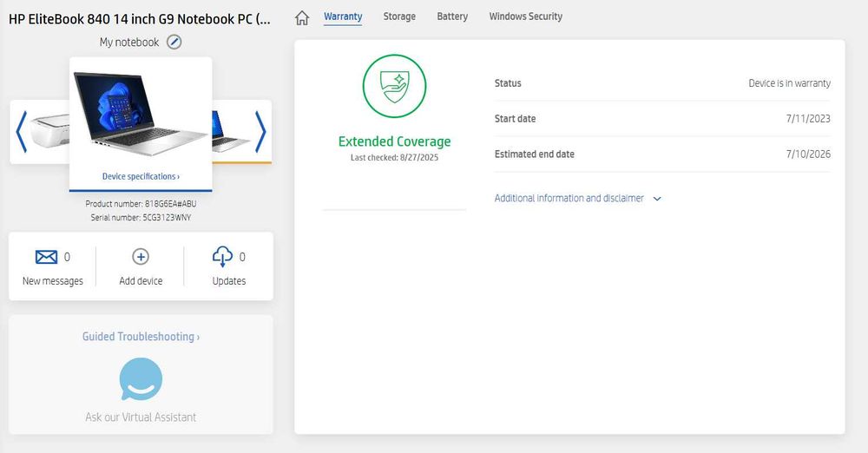Open the Updates cloud download icon
This screenshot has height=453, width=868.
(223, 257)
